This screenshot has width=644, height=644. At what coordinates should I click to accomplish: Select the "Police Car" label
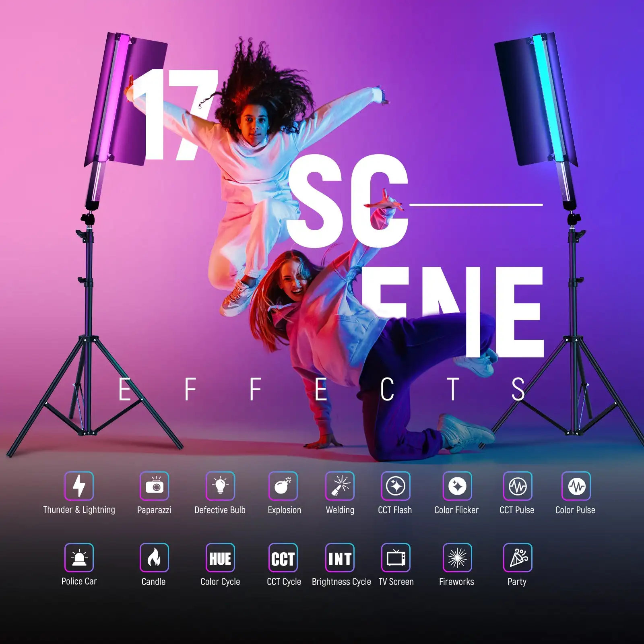(79, 581)
